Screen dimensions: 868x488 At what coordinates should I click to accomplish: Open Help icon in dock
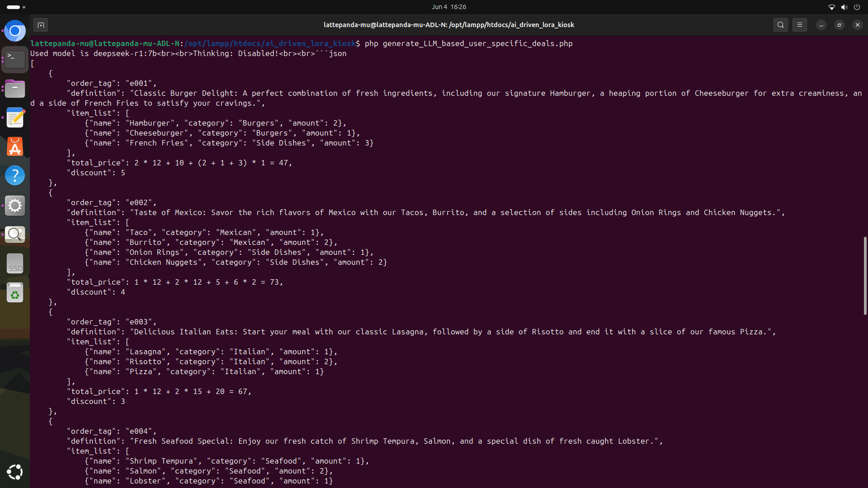pos(15,175)
